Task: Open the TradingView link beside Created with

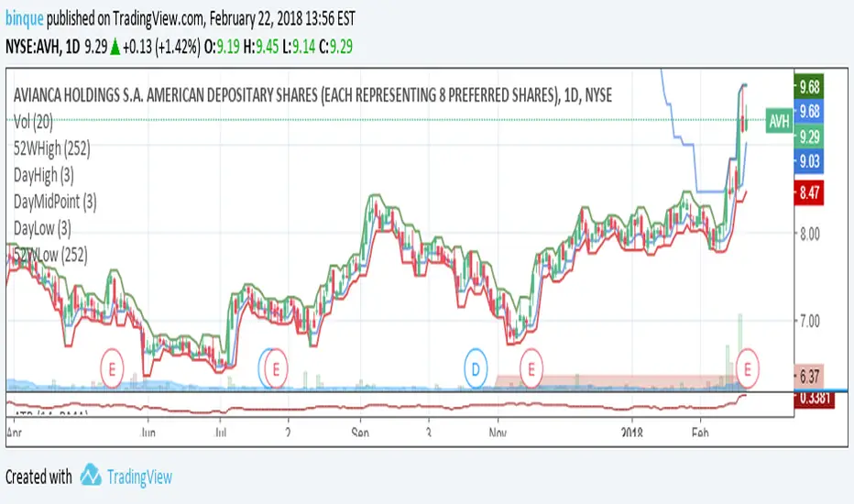Action: tap(139, 477)
